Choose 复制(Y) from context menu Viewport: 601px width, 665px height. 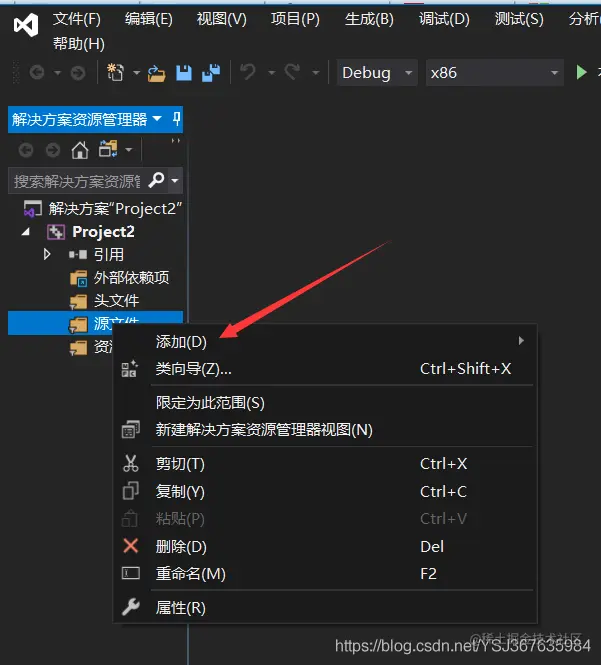click(325, 492)
